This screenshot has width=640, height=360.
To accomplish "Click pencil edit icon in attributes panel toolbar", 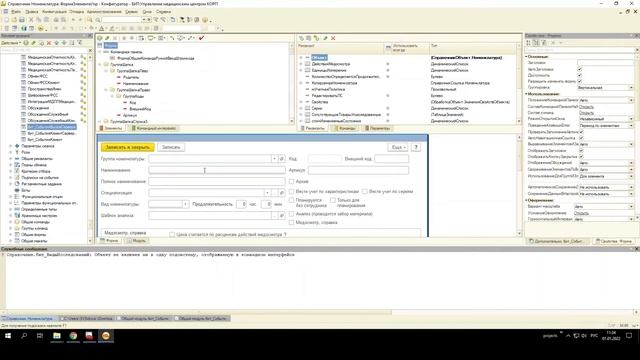I will (x=325, y=38).
